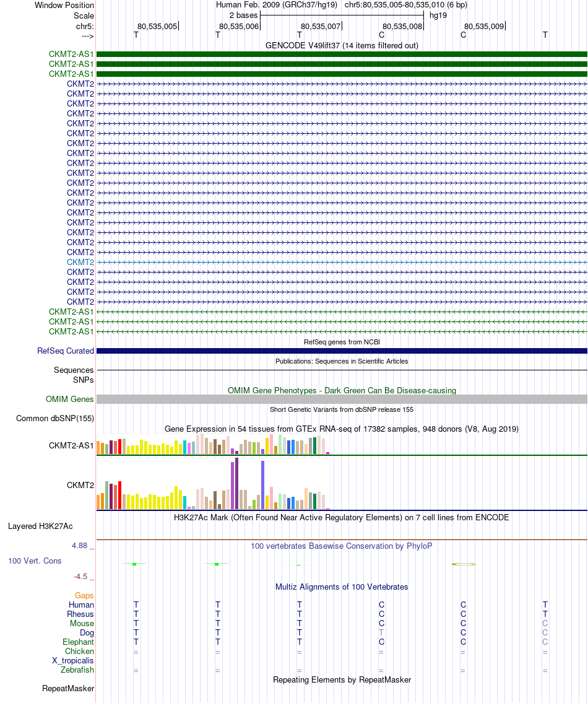Click the GENCODE V49lift37 track title
This screenshot has width=588, height=703.
click(342, 45)
